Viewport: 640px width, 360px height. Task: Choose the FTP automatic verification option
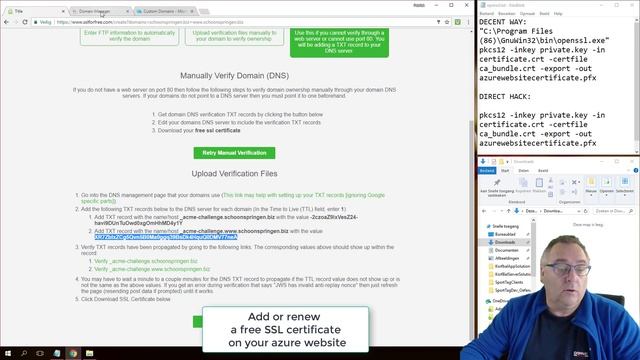click(129, 36)
